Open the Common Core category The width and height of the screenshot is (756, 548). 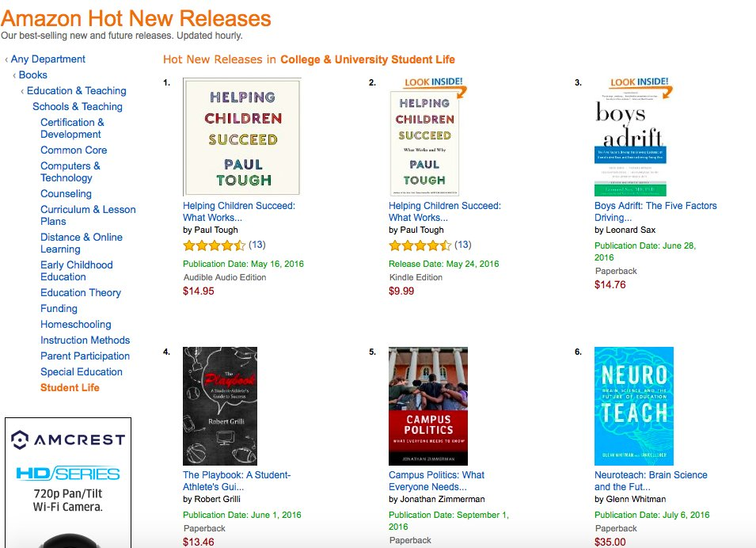point(73,150)
